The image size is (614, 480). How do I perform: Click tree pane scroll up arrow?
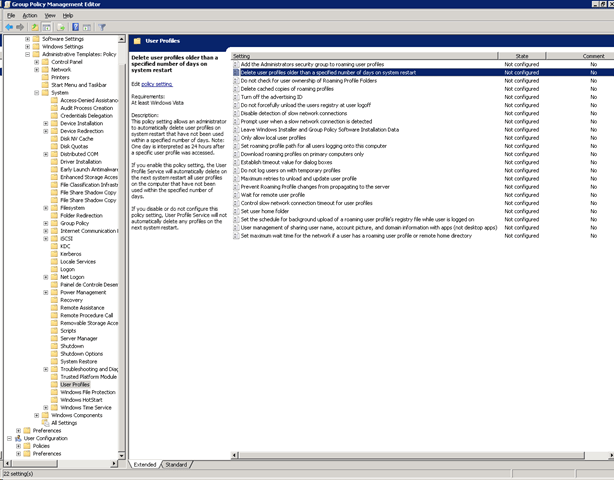tap(121, 39)
